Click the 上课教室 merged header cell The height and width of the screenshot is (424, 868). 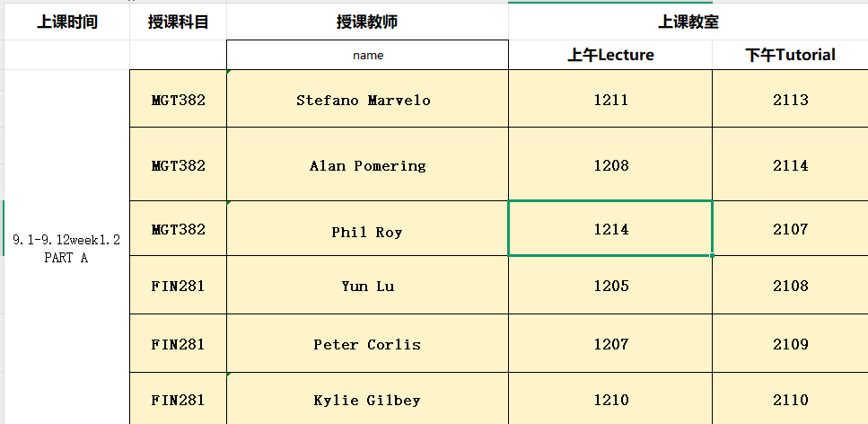point(688,22)
